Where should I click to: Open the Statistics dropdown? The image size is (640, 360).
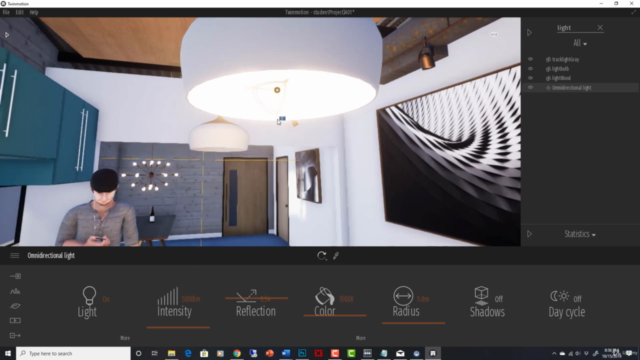(x=580, y=234)
